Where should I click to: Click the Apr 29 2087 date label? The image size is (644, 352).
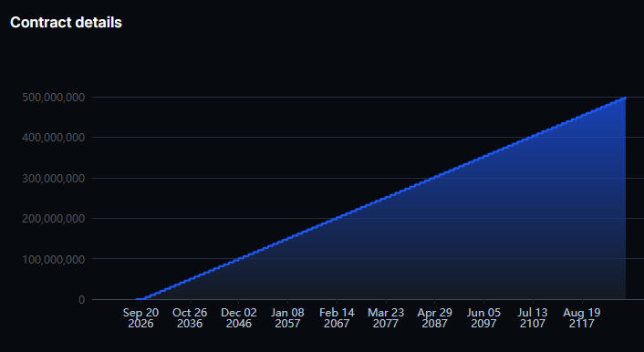tap(434, 318)
